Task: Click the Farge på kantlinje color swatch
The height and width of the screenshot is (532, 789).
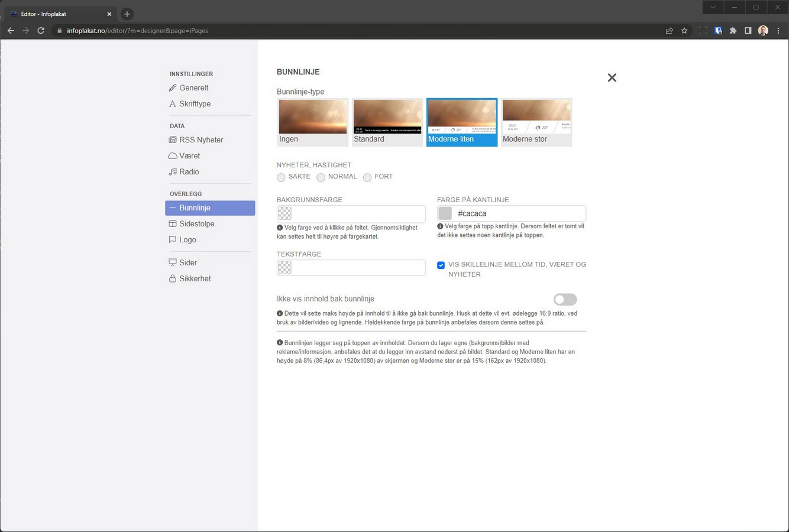Action: 445,213
